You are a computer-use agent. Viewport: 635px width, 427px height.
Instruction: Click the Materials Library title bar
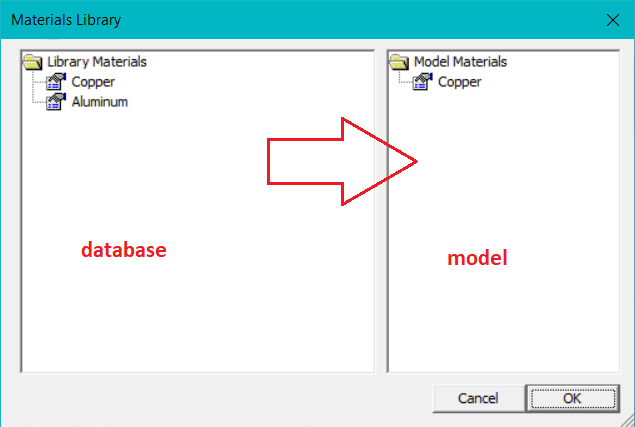coord(300,19)
